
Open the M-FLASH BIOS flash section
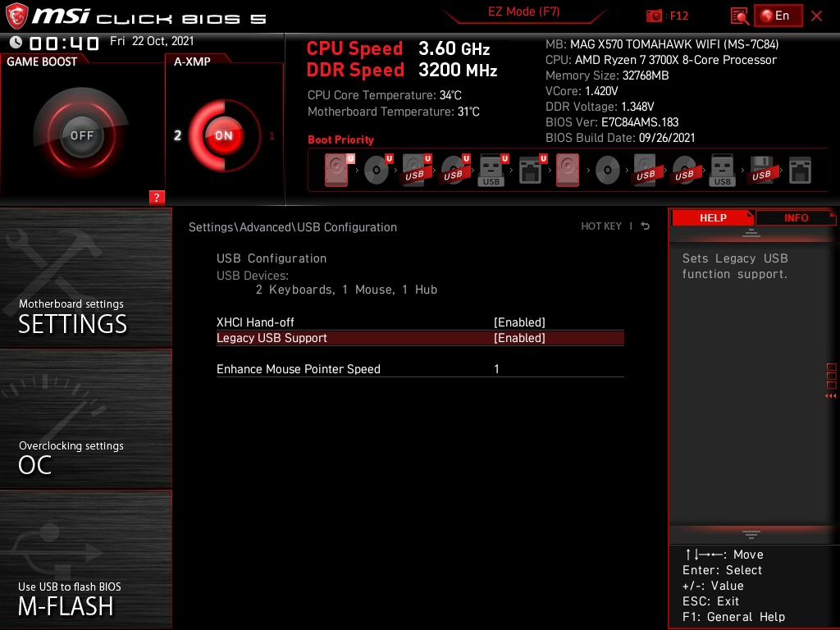pyautogui.click(x=85, y=559)
